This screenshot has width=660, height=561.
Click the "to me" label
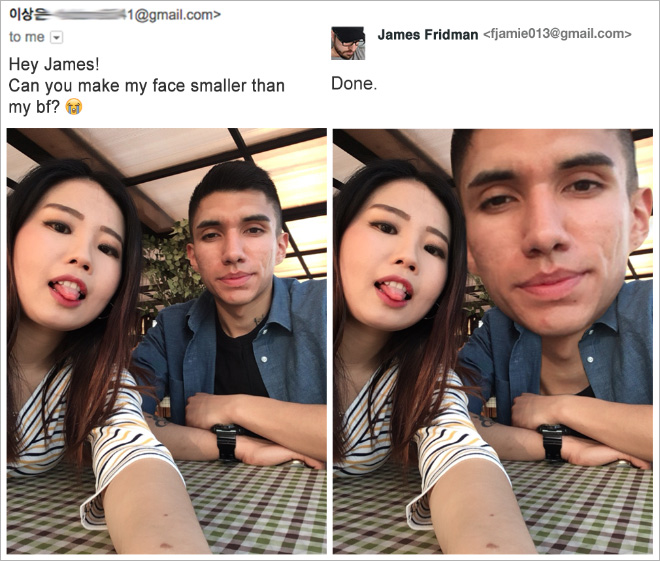coord(27,37)
